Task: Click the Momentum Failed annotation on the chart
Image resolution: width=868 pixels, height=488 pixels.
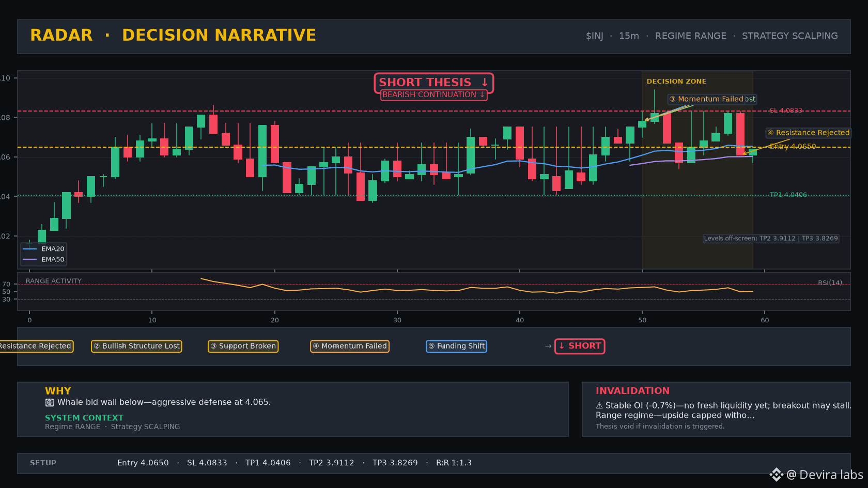Action: pyautogui.click(x=706, y=99)
